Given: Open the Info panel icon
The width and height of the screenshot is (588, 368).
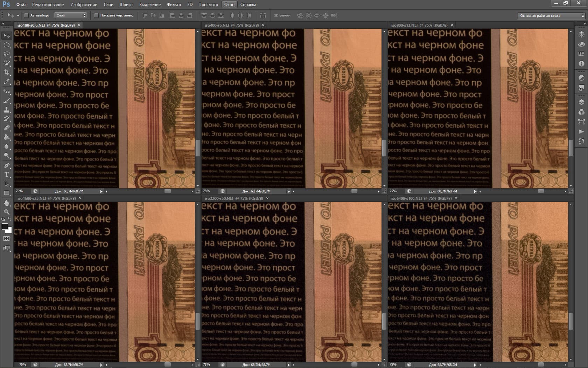Looking at the screenshot, I should [581, 64].
